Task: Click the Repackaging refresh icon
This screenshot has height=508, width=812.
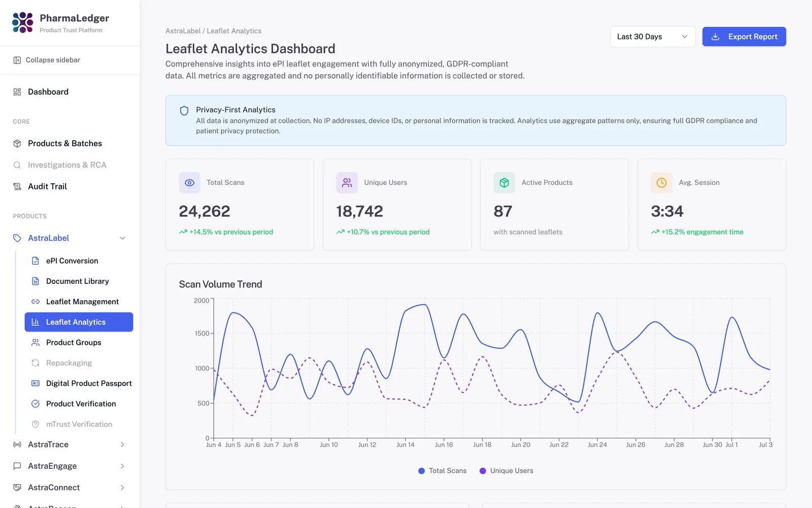Action: [36, 363]
